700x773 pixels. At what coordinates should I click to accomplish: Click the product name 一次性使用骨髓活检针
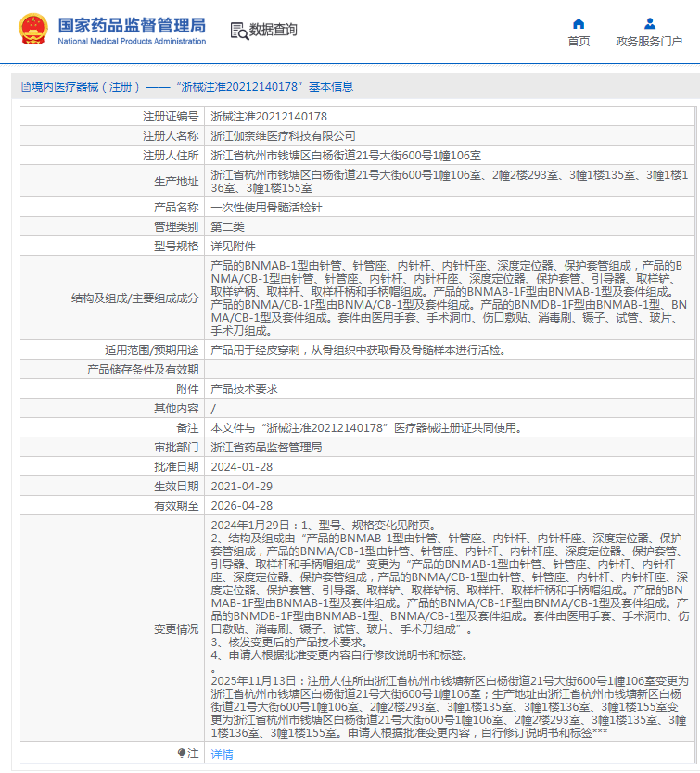tap(264, 207)
